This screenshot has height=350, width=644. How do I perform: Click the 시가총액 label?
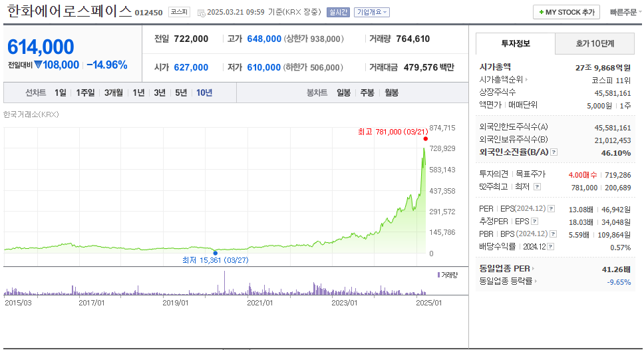(495, 67)
